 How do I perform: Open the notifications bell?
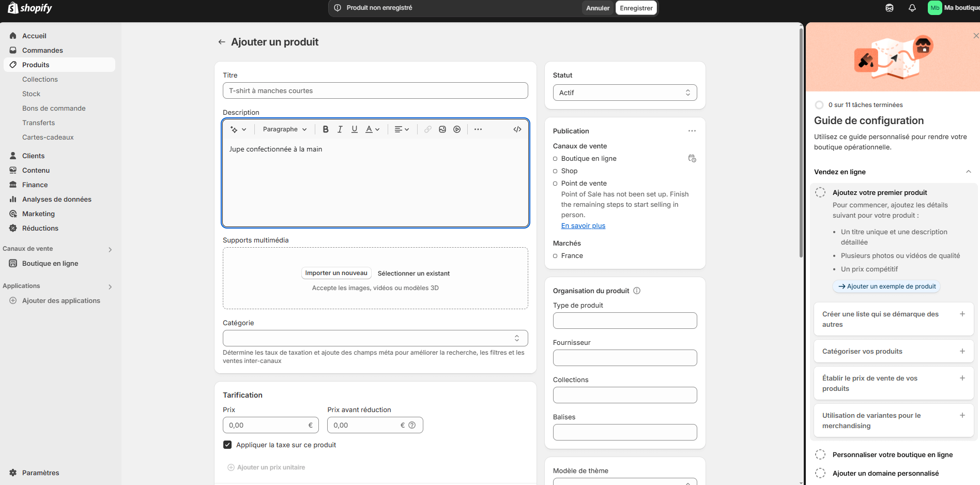tap(912, 8)
